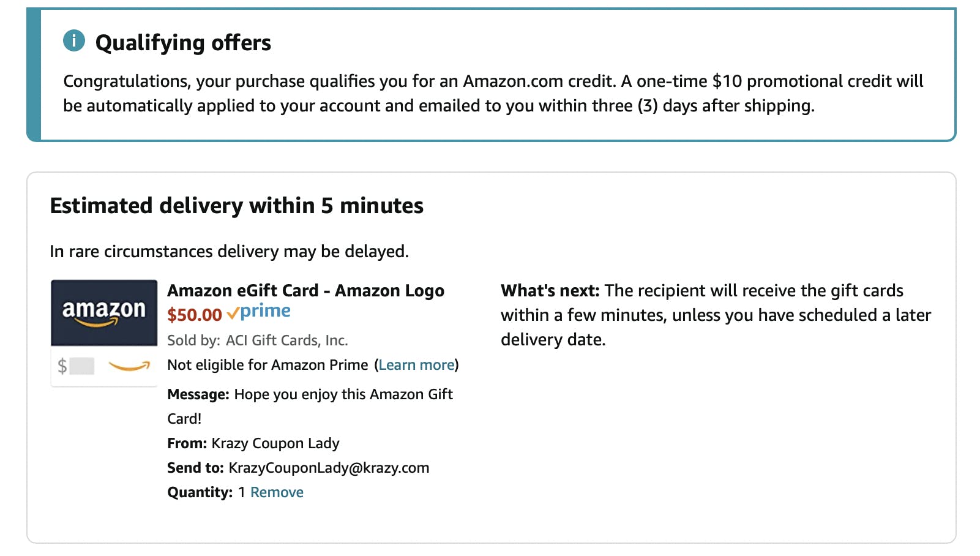
Task: Click the dollar sign below gift card image
Action: point(62,366)
